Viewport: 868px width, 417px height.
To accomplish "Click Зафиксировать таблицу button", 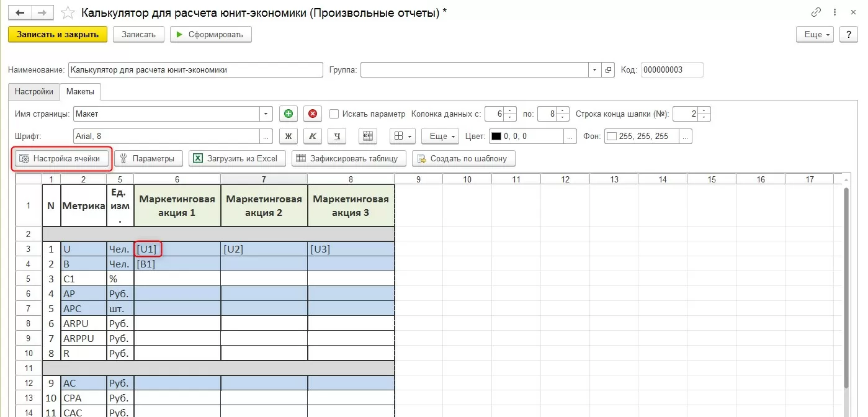I will (x=349, y=158).
